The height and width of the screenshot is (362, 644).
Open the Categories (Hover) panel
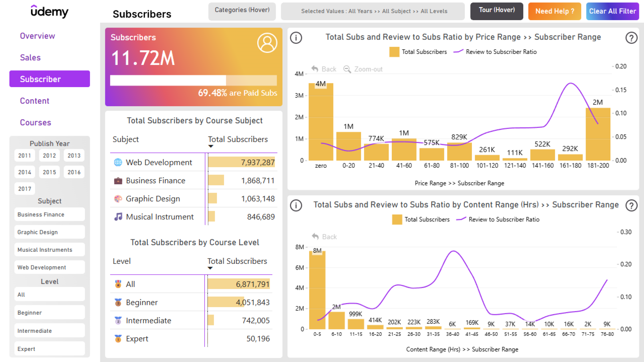coord(242,11)
